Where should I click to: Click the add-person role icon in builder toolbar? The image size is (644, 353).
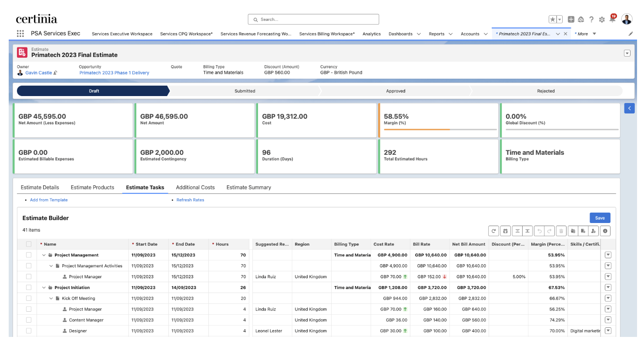pos(594,231)
